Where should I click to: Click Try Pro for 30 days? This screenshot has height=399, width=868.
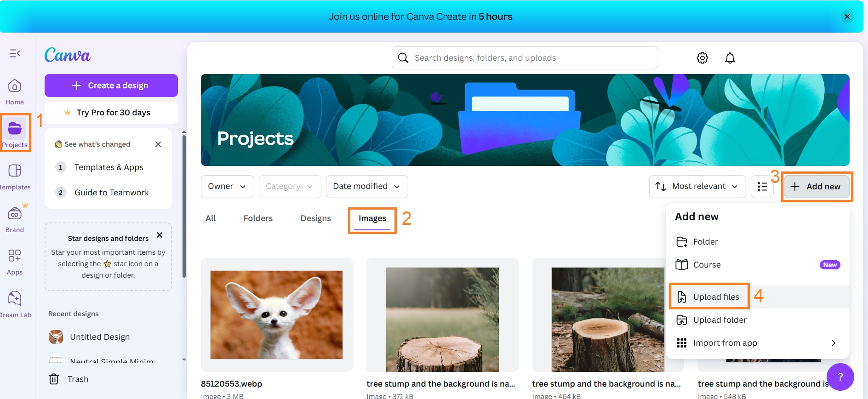(111, 113)
